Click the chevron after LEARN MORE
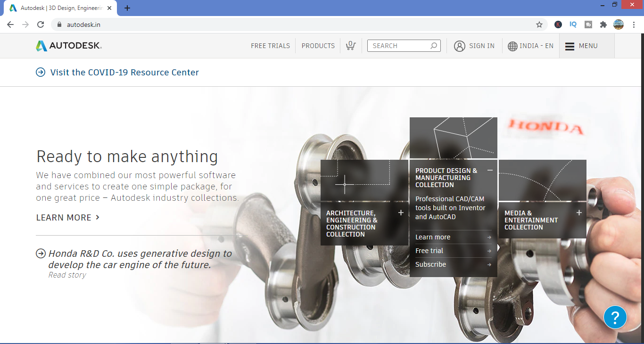 coord(98,217)
